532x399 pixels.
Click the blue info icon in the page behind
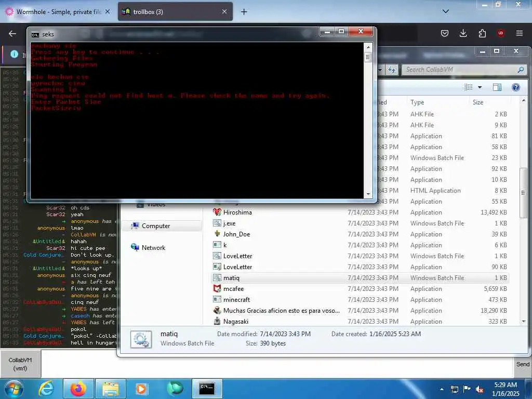click(14, 54)
